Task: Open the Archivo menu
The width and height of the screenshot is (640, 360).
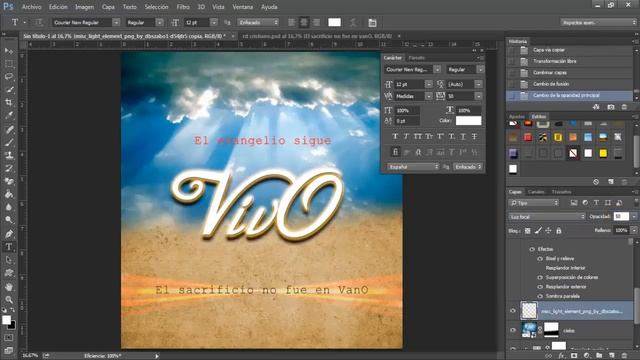Action: [31, 7]
